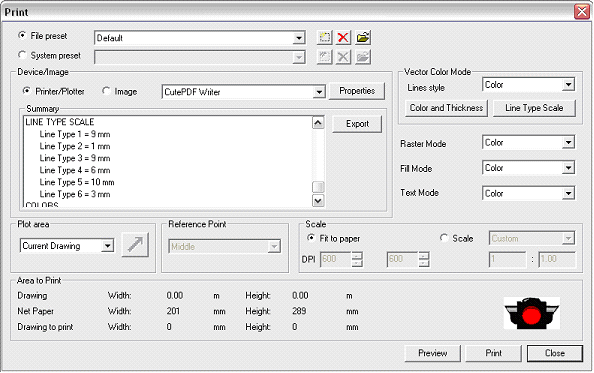
Task: Click the disabled system preset delete icon
Action: (x=343, y=57)
